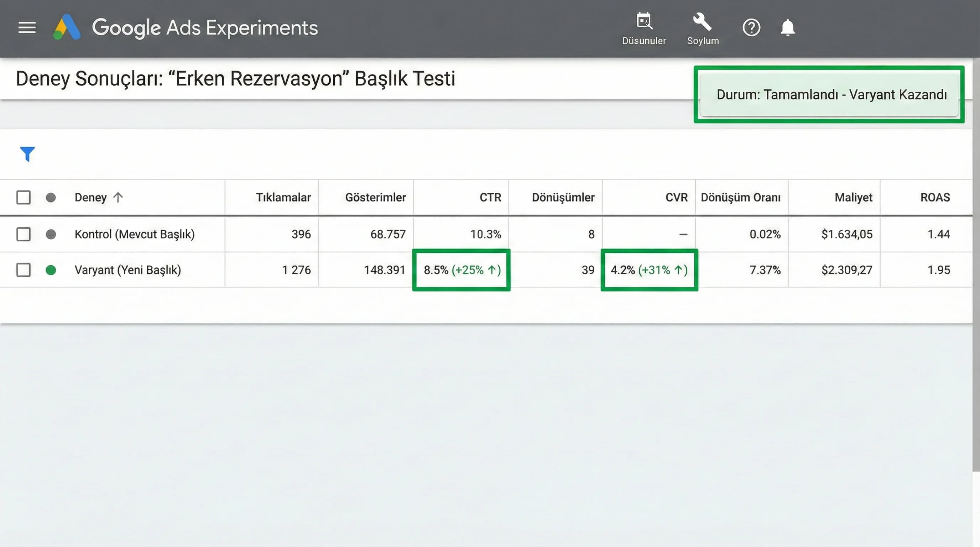This screenshot has height=547, width=980.
Task: Open the notifications bell
Action: [787, 27]
